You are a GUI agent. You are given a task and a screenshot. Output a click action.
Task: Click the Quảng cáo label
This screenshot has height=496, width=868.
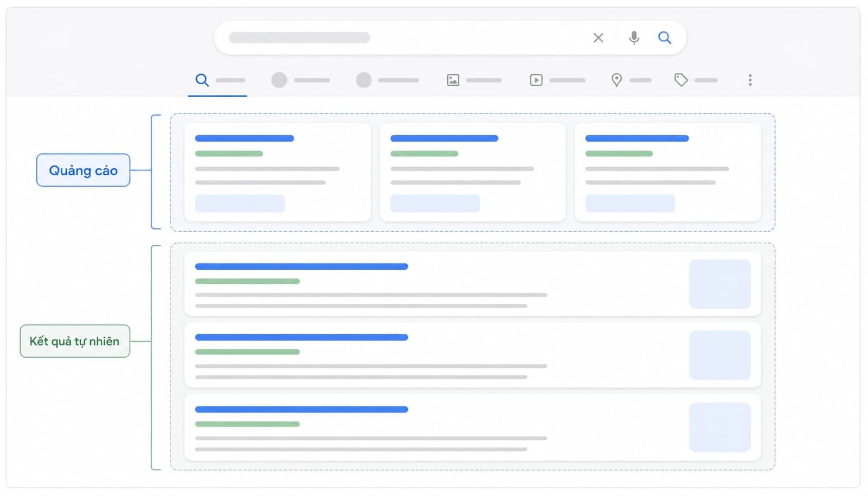click(83, 170)
